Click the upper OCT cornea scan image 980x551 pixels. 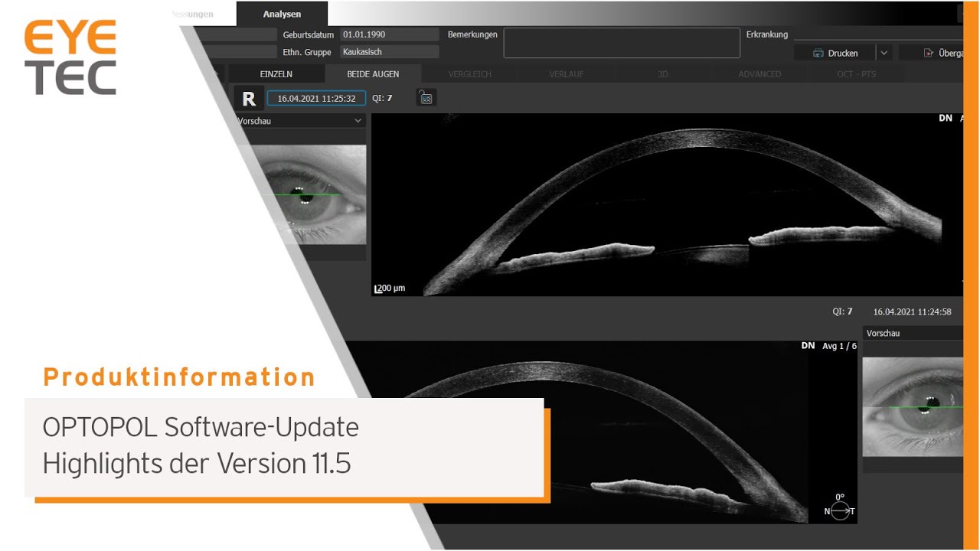666,205
